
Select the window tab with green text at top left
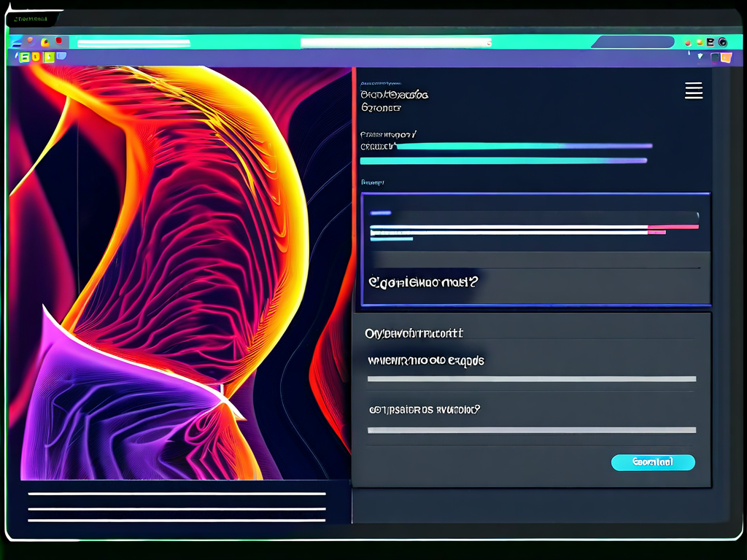coord(31,19)
